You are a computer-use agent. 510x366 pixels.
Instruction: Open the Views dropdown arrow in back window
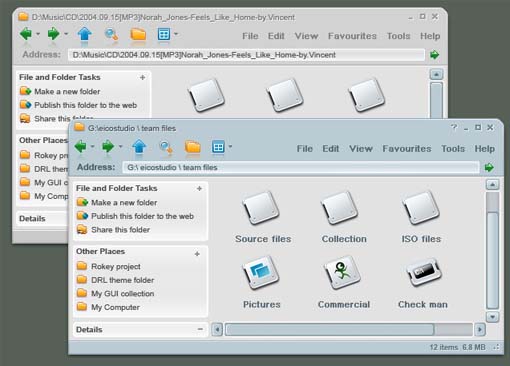click(176, 34)
